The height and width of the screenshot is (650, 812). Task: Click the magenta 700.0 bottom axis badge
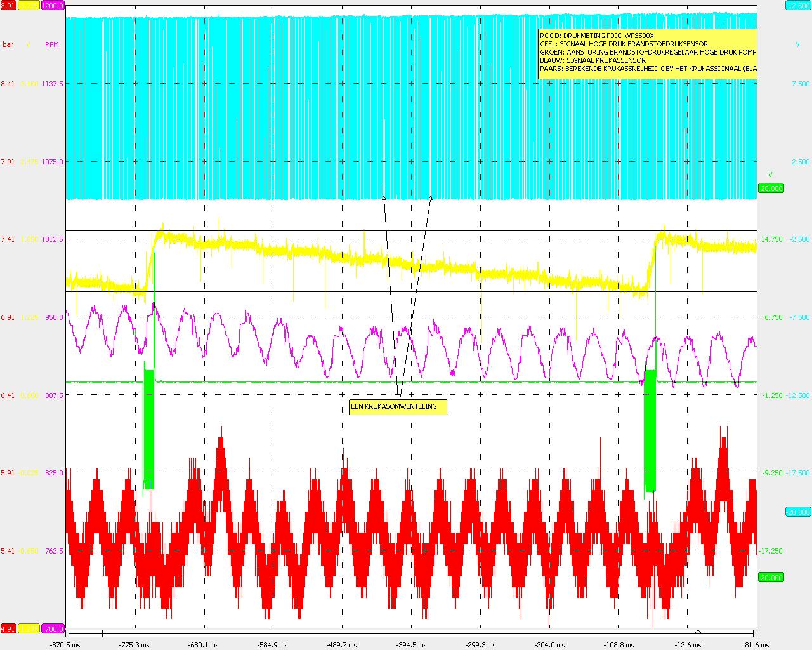coord(53,628)
